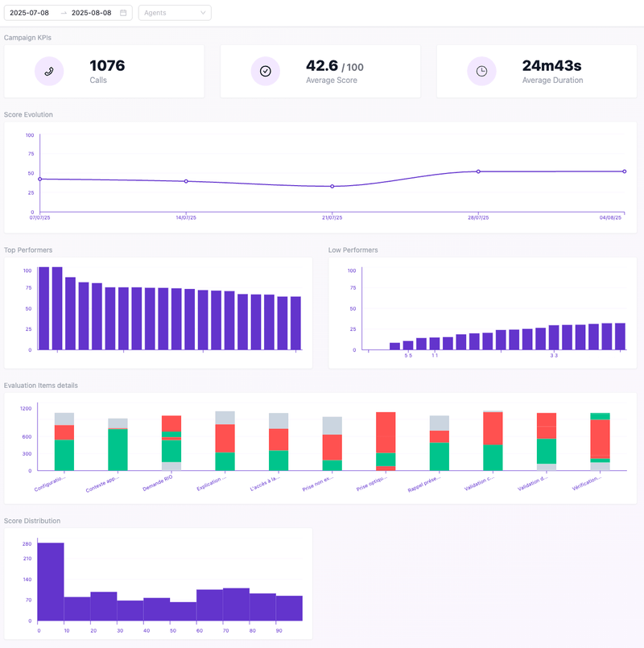
Task: Open the calendar icon in date range
Action: tap(123, 13)
